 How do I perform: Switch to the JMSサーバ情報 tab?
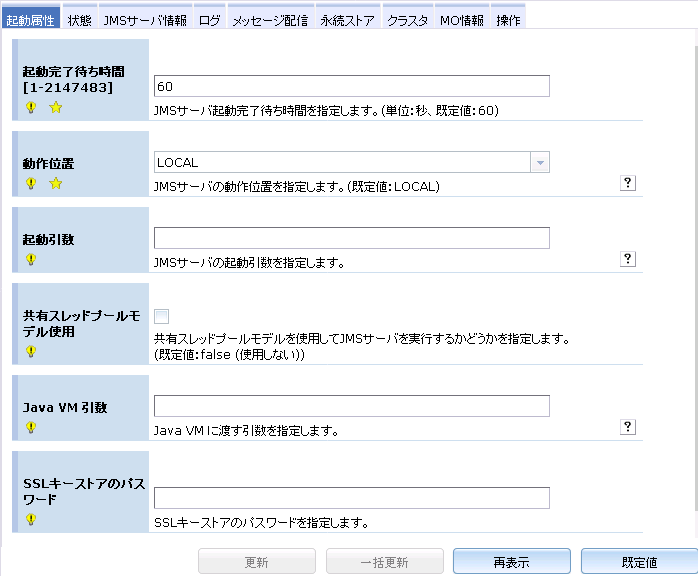tap(145, 20)
